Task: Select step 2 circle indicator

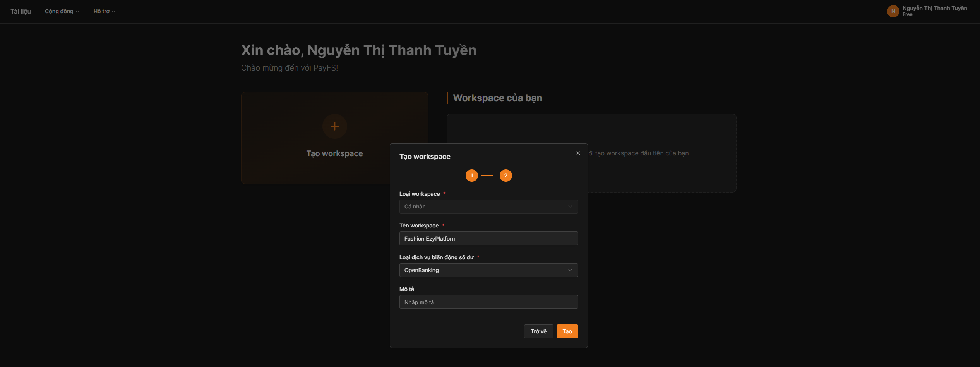Action: (505, 176)
